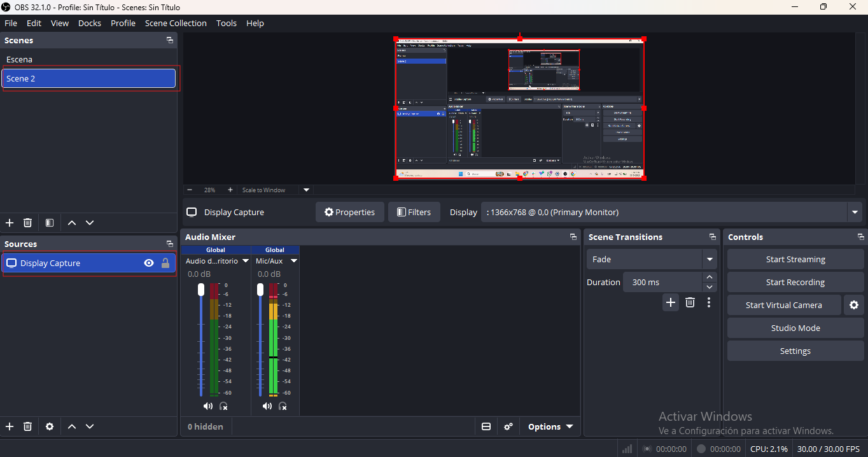
Task: Pop out the Scene Transitions dock icon
Action: tap(713, 237)
